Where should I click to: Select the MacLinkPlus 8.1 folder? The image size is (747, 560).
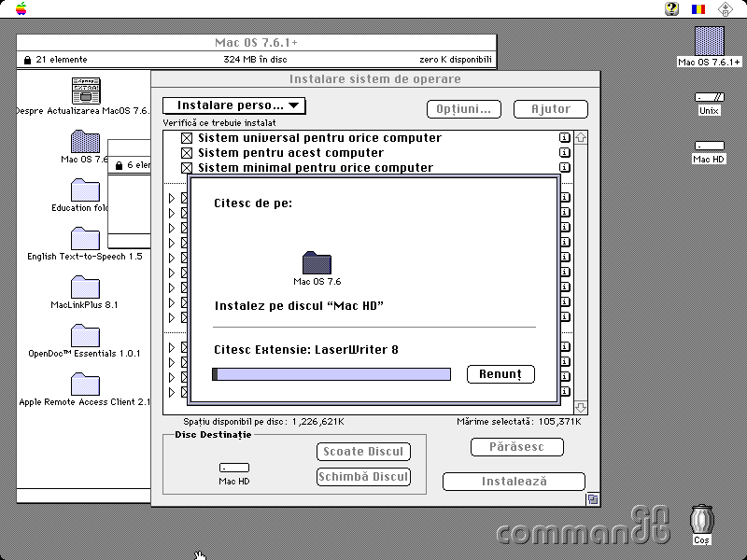(x=85, y=287)
